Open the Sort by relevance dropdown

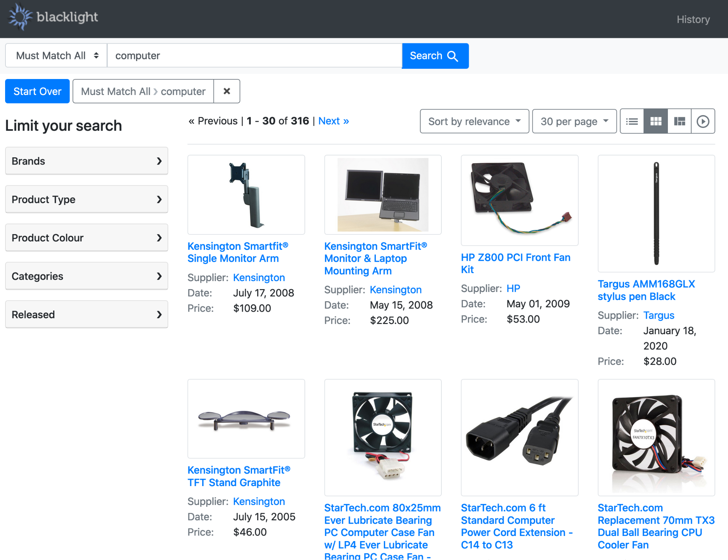click(x=474, y=121)
